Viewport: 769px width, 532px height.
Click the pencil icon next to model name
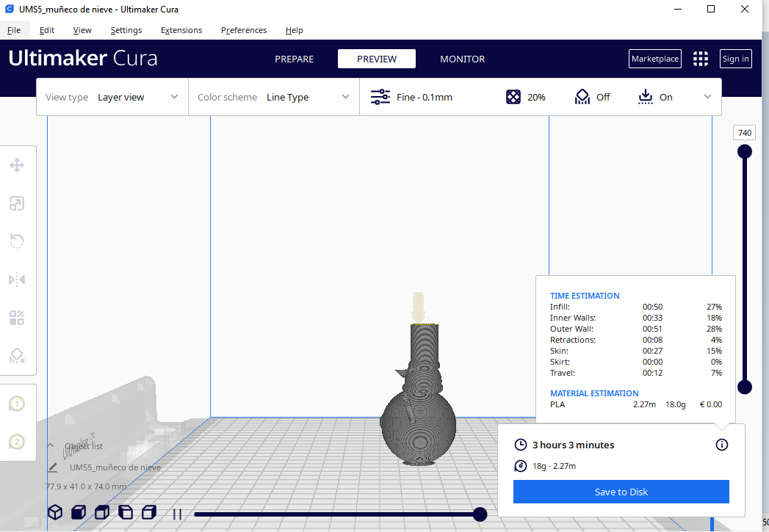point(52,467)
